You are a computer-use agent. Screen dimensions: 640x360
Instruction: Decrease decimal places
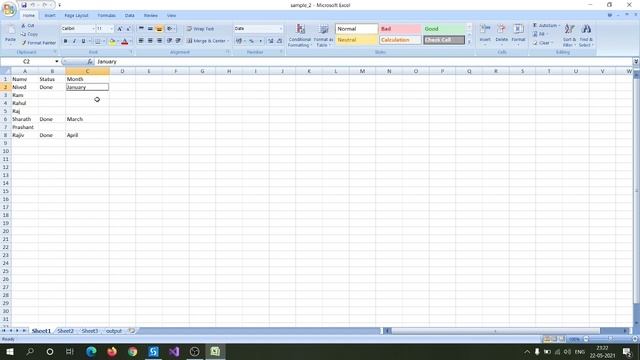coord(280,41)
